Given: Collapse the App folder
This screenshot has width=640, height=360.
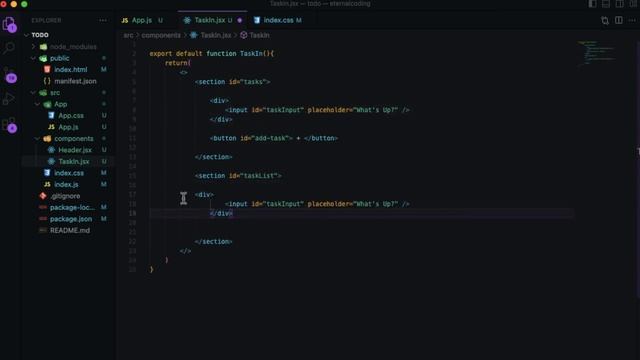Looking at the screenshot, I should [37, 104].
